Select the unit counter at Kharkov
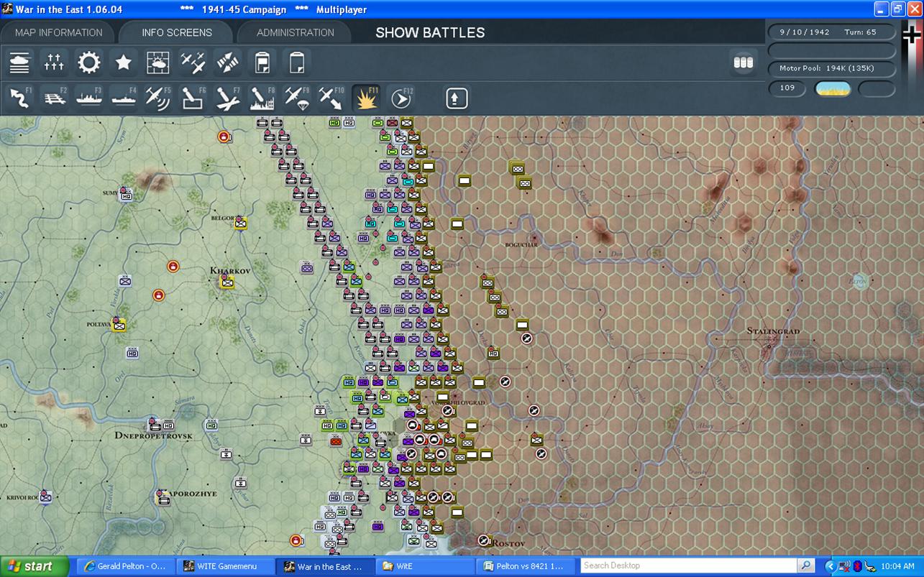Viewport: 924px width, 577px height. (x=227, y=282)
